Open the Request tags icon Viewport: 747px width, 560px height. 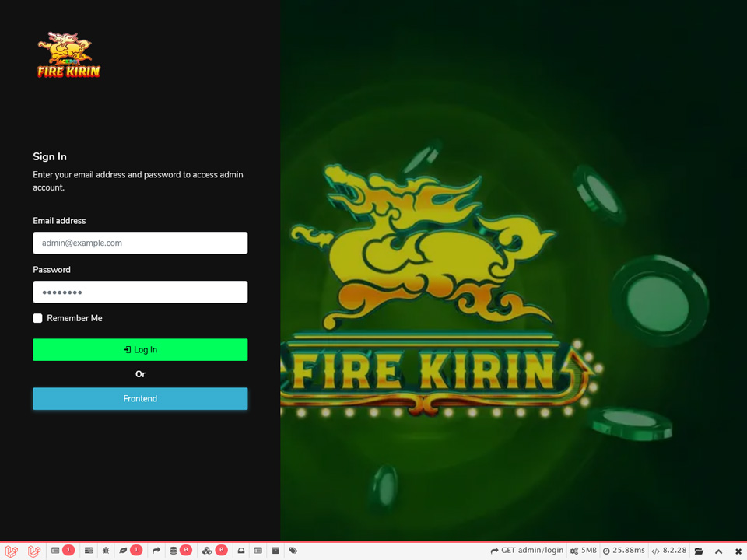coord(293,551)
